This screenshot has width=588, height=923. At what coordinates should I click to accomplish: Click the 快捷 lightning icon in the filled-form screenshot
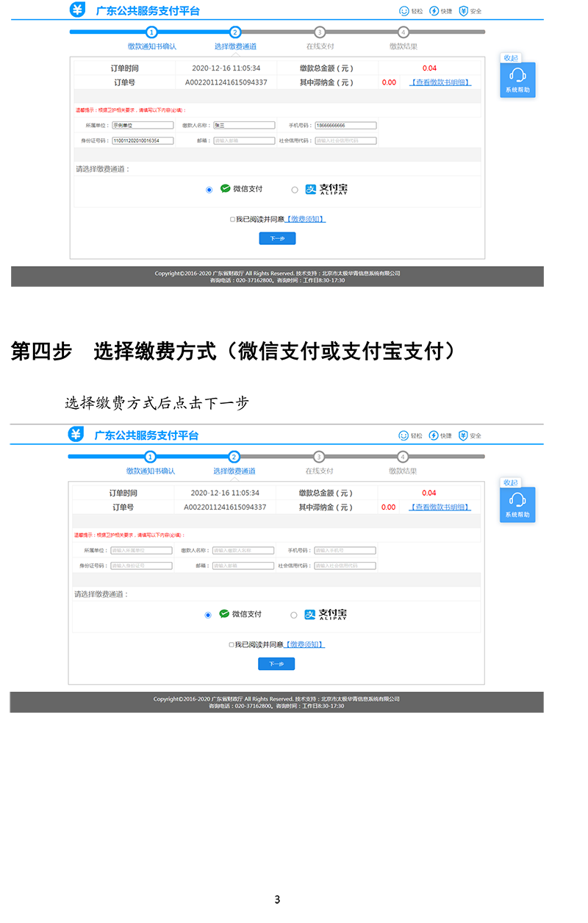click(434, 11)
